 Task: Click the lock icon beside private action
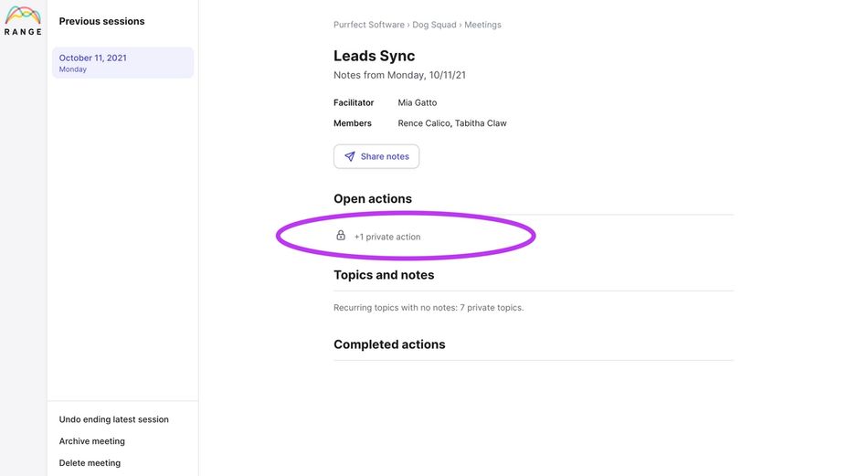coord(341,236)
